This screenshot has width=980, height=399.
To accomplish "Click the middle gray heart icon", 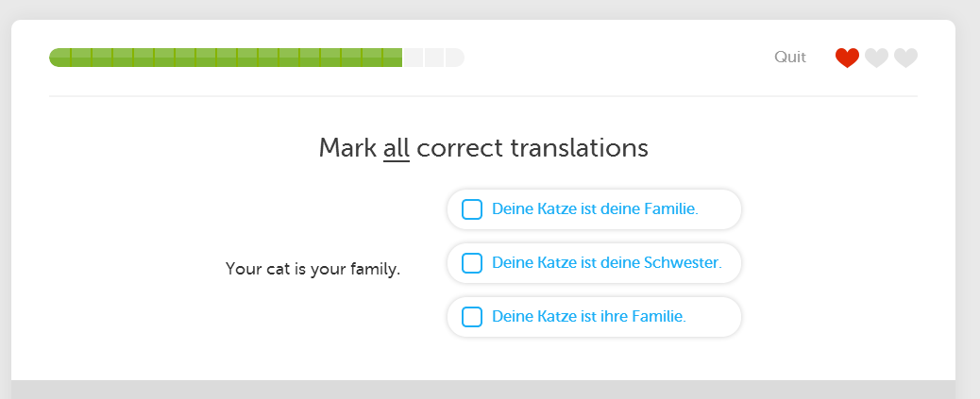I will (x=876, y=58).
